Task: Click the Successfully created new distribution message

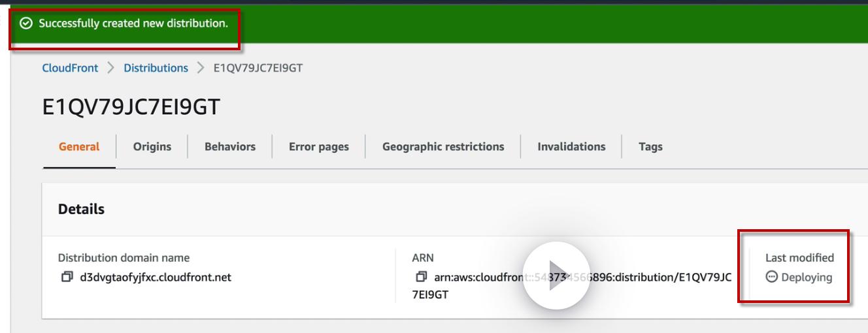Action: point(133,24)
